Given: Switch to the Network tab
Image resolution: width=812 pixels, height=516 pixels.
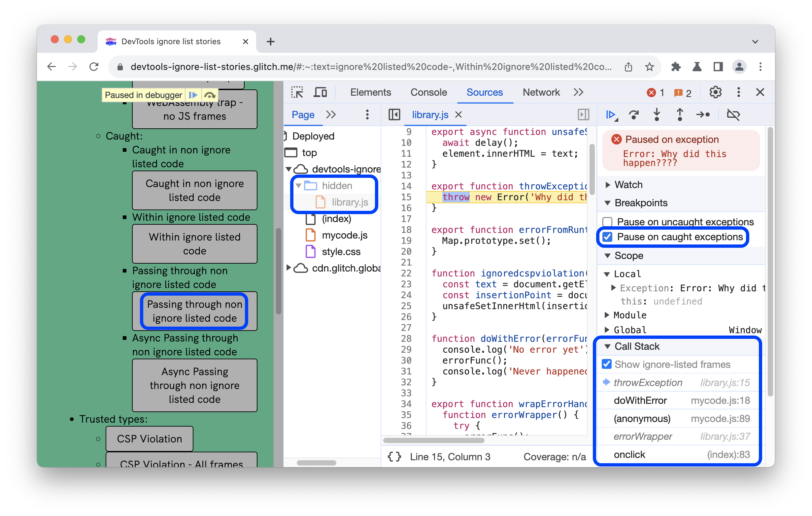Looking at the screenshot, I should [540, 92].
